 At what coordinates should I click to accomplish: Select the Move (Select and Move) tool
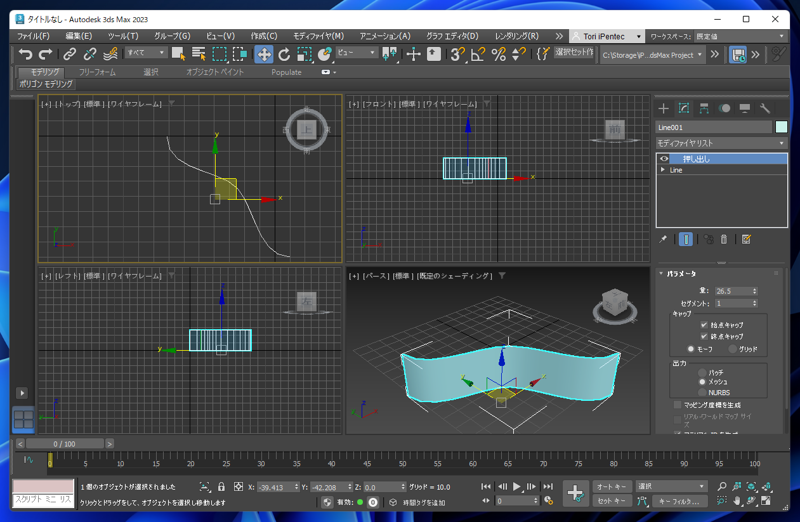264,54
